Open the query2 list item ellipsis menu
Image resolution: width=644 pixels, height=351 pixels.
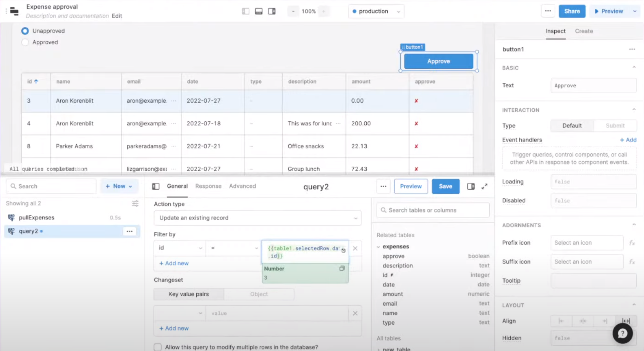(129, 231)
